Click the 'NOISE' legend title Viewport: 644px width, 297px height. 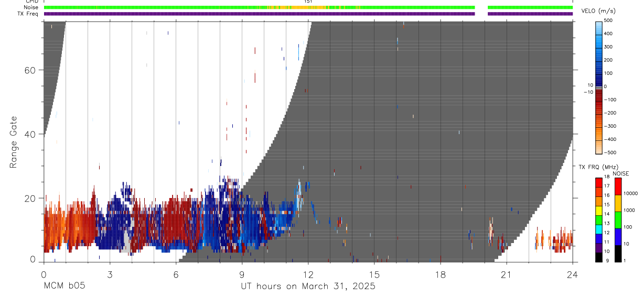[x=620, y=173]
